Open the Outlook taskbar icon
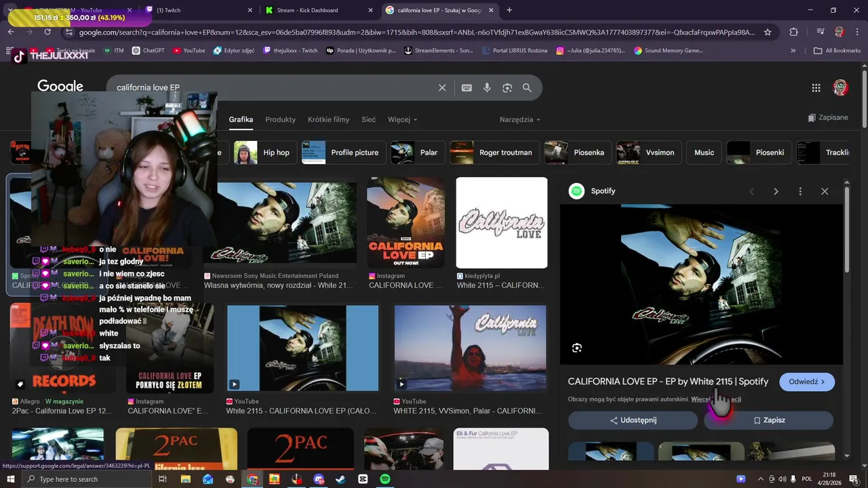The image size is (868, 488). coord(208,479)
